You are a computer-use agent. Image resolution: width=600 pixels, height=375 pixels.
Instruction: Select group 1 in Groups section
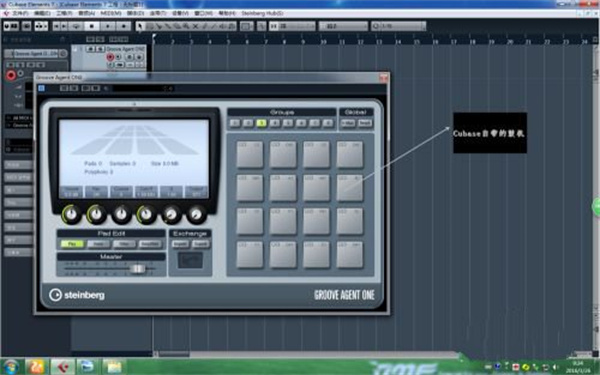pyautogui.click(x=235, y=123)
